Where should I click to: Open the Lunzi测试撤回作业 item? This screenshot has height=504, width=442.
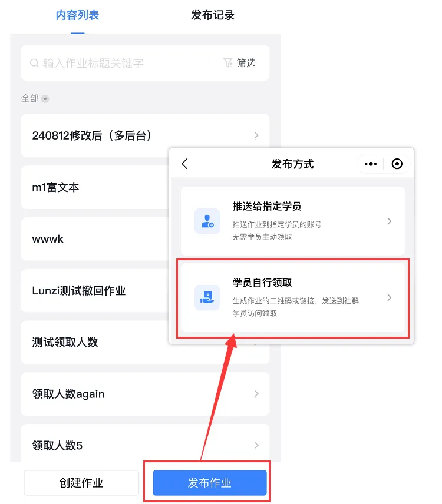pyautogui.click(x=95, y=291)
